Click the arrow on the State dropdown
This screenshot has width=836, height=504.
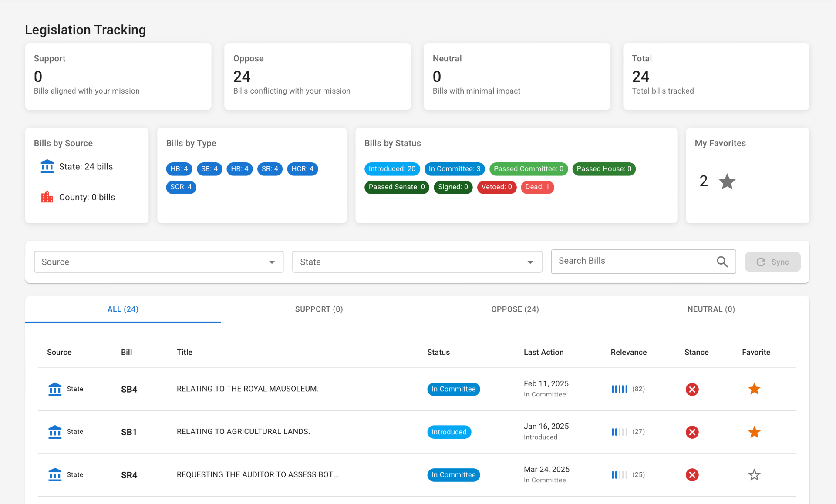(530, 262)
